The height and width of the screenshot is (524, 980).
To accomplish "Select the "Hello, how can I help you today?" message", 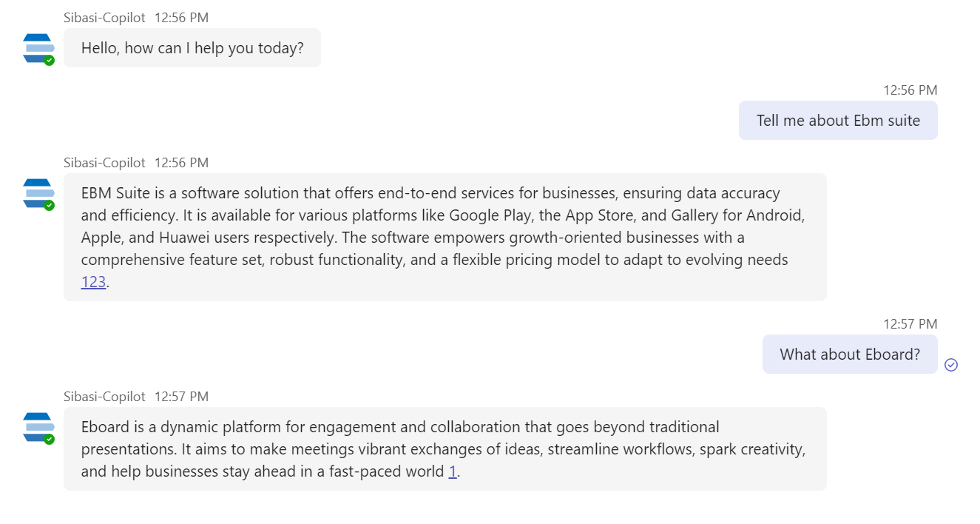I will (x=192, y=48).
